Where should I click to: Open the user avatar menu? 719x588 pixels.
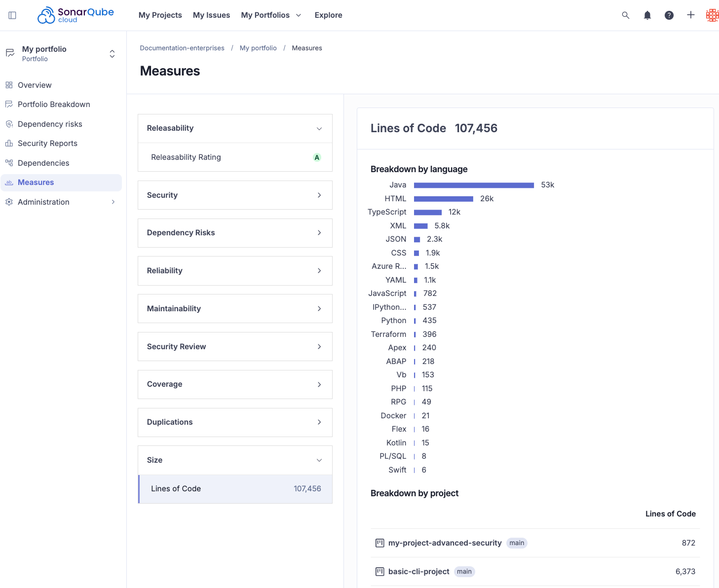pyautogui.click(x=712, y=15)
